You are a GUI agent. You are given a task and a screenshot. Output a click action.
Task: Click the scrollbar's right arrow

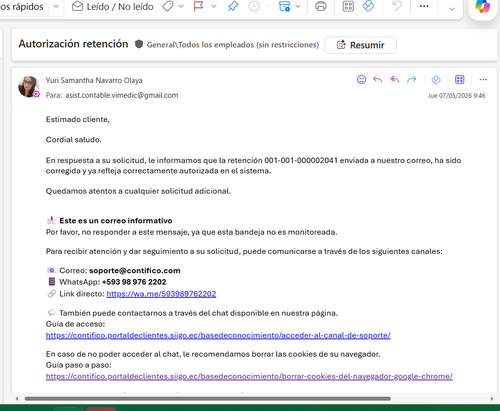[x=492, y=399]
